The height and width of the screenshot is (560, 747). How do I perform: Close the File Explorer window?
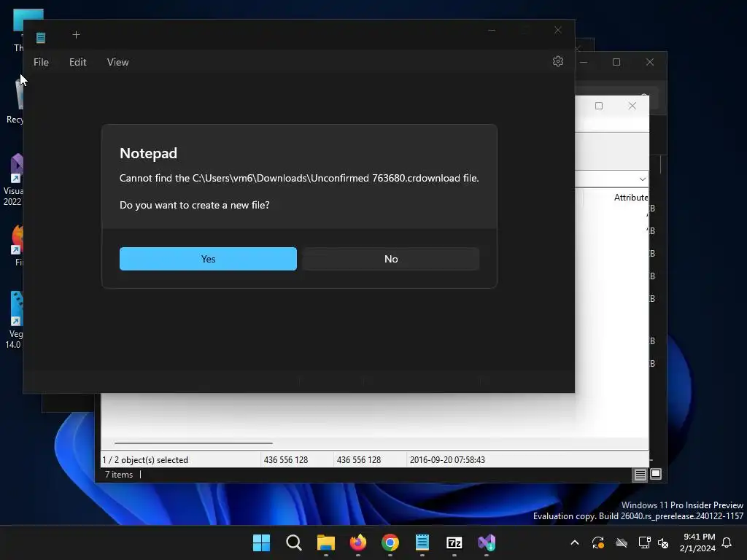coord(650,62)
